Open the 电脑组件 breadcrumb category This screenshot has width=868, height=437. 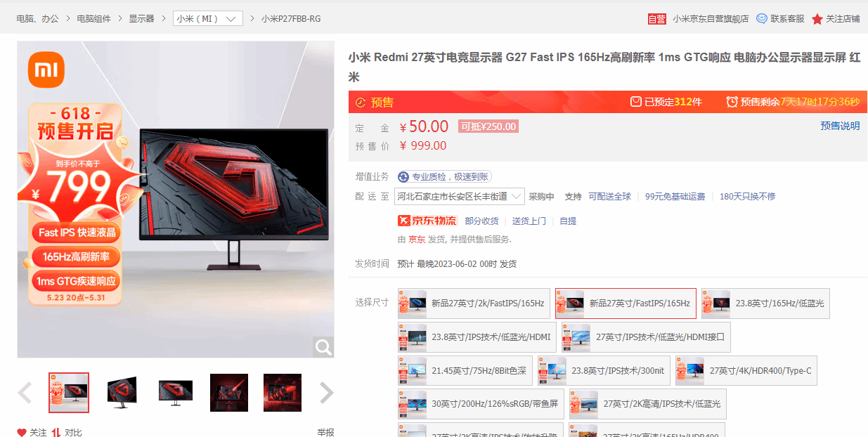coord(93,19)
